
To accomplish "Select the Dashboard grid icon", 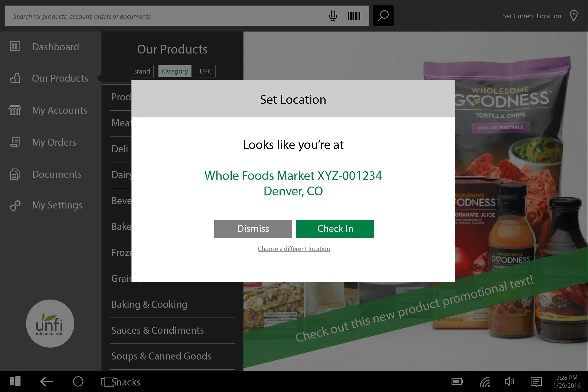I will (15, 47).
